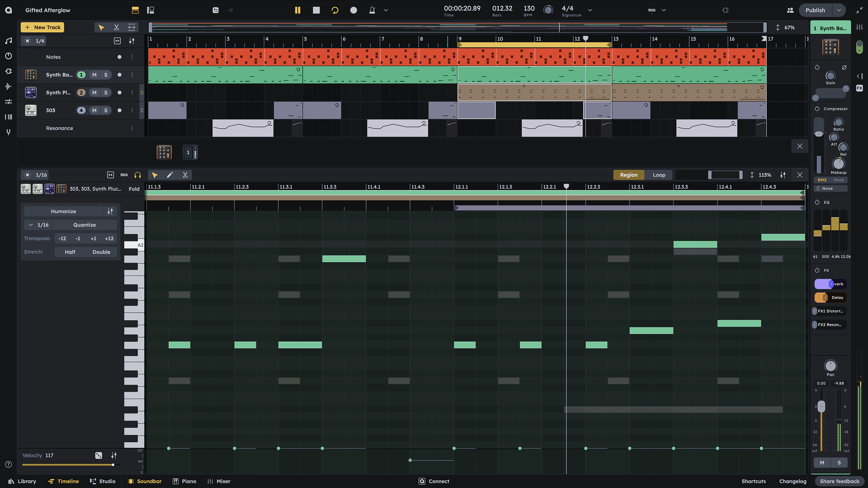The height and width of the screenshot is (488, 868).
Task: Click the Publish button
Action: 815,10
